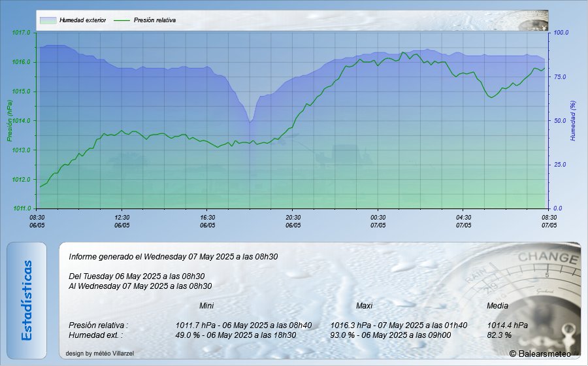Click the 25.0 humidity axis value

point(560,165)
